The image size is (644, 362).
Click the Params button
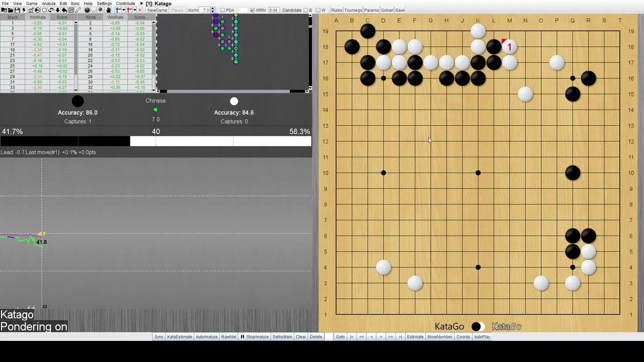(x=371, y=10)
